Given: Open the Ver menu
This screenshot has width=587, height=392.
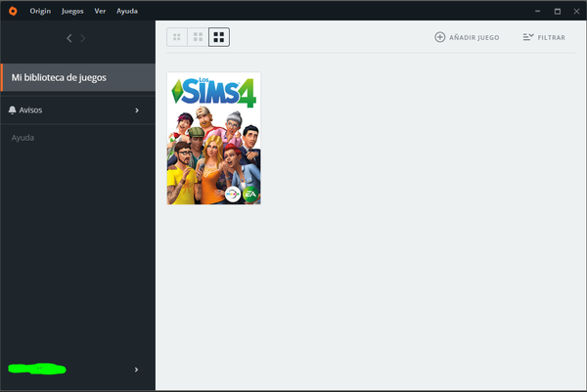Looking at the screenshot, I should point(100,11).
